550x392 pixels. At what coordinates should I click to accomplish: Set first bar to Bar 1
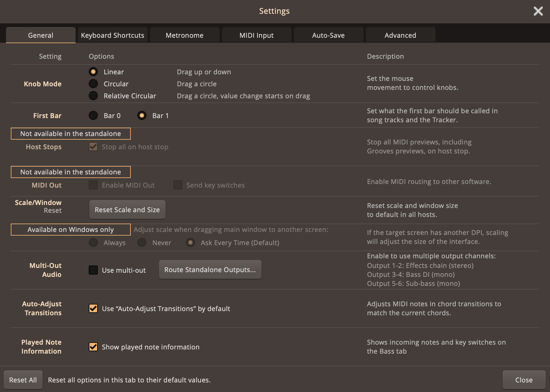coord(142,116)
